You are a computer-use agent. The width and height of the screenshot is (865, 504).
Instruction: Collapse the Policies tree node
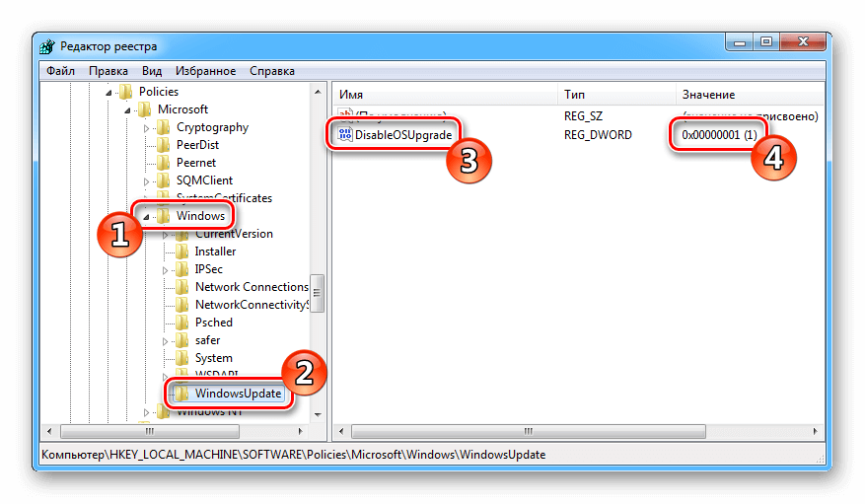(x=108, y=93)
